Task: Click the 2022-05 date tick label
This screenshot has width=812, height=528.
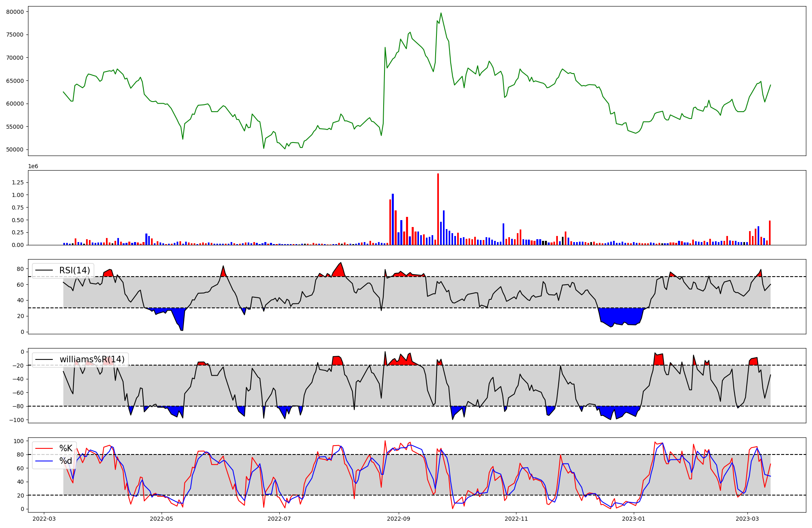Action: (x=162, y=519)
